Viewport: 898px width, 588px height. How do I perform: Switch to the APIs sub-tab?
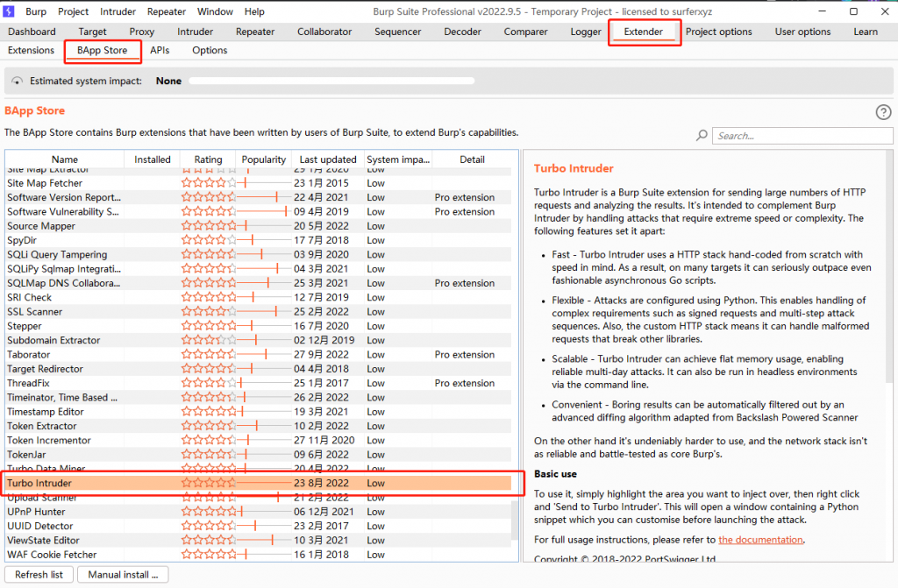[160, 51]
